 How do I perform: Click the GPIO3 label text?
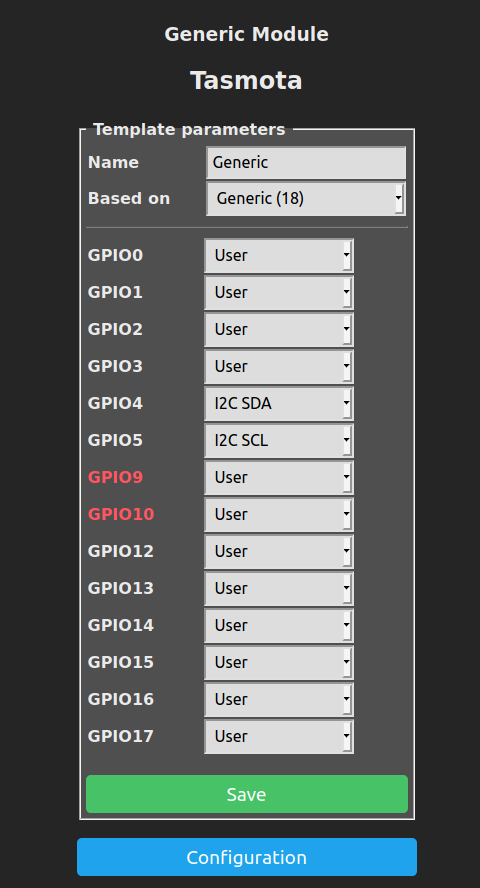115,366
